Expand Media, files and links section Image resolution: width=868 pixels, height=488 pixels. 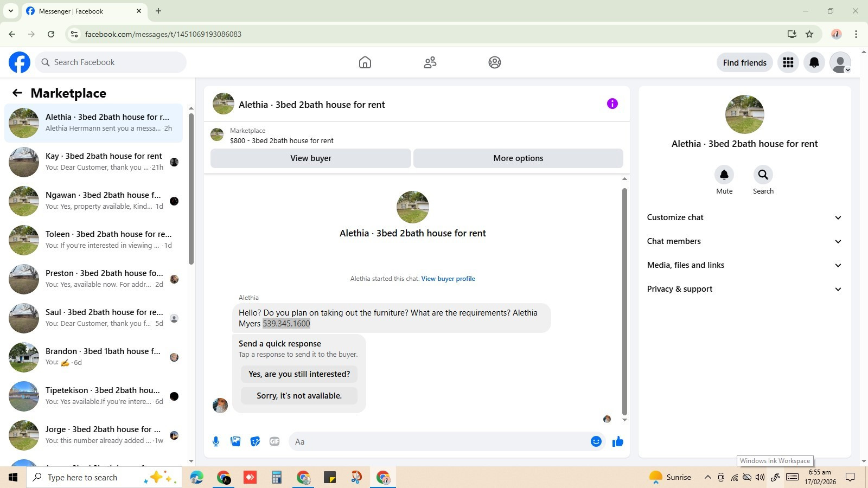coord(744,265)
